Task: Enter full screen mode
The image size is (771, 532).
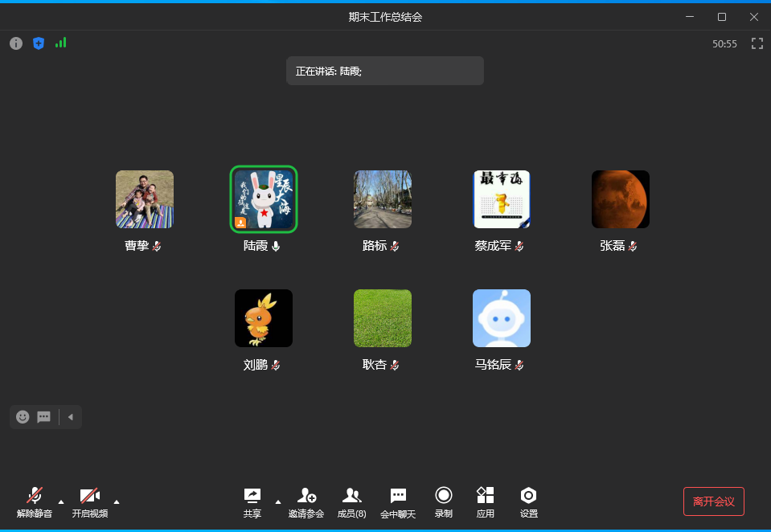Action: click(x=757, y=43)
